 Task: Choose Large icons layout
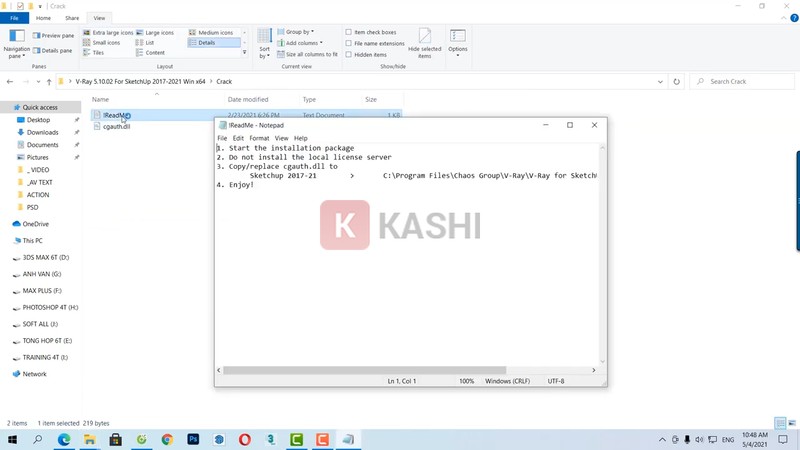[x=155, y=33]
